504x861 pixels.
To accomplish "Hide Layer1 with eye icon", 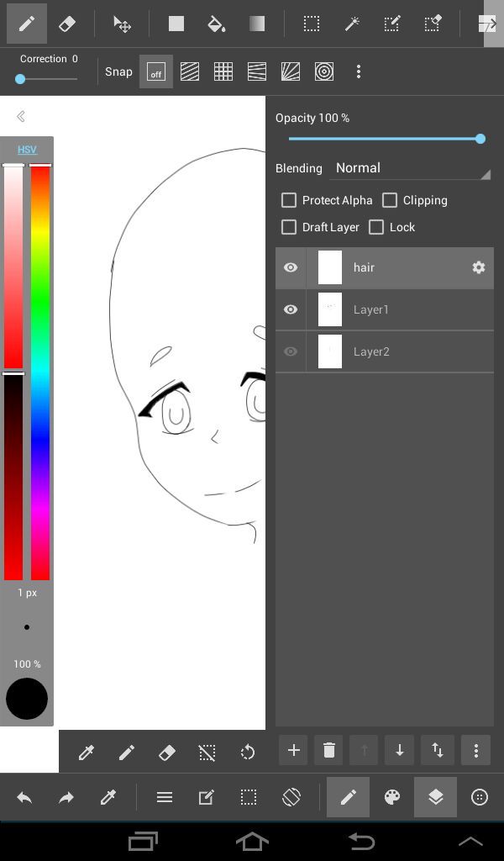I will [x=291, y=309].
